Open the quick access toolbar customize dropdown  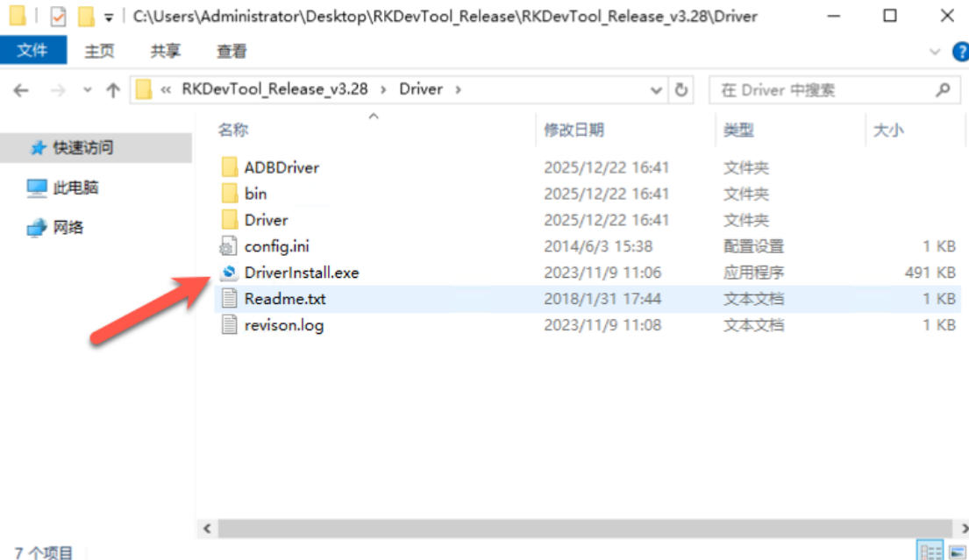pos(109,18)
